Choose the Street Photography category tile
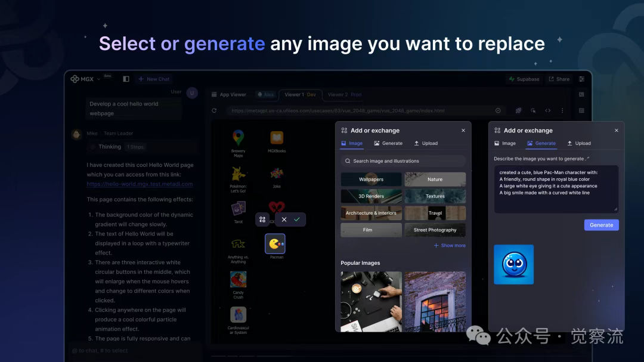The width and height of the screenshot is (644, 362). point(435,230)
